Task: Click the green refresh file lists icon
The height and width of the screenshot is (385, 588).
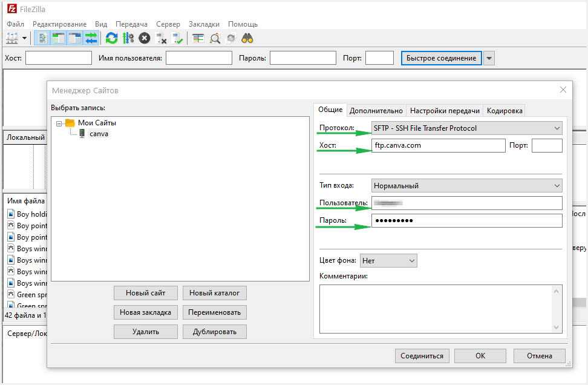Action: point(111,38)
